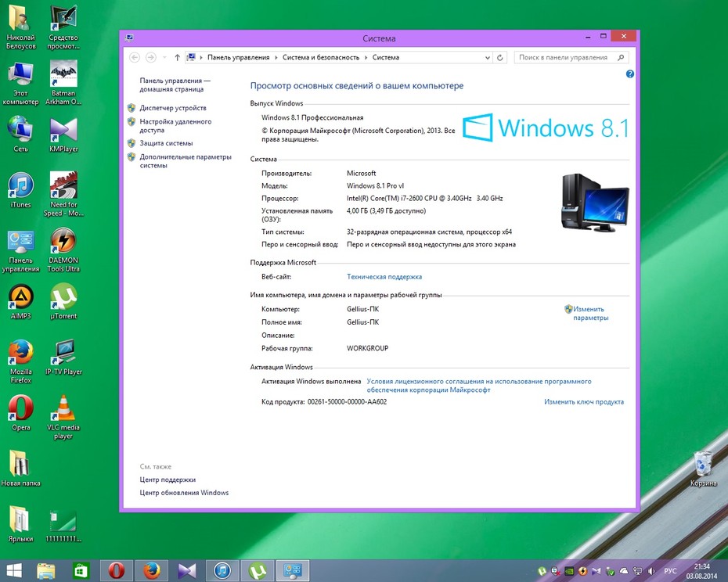Click Изменить ключ продукта link
Screen dimensions: 728x582
(584, 402)
